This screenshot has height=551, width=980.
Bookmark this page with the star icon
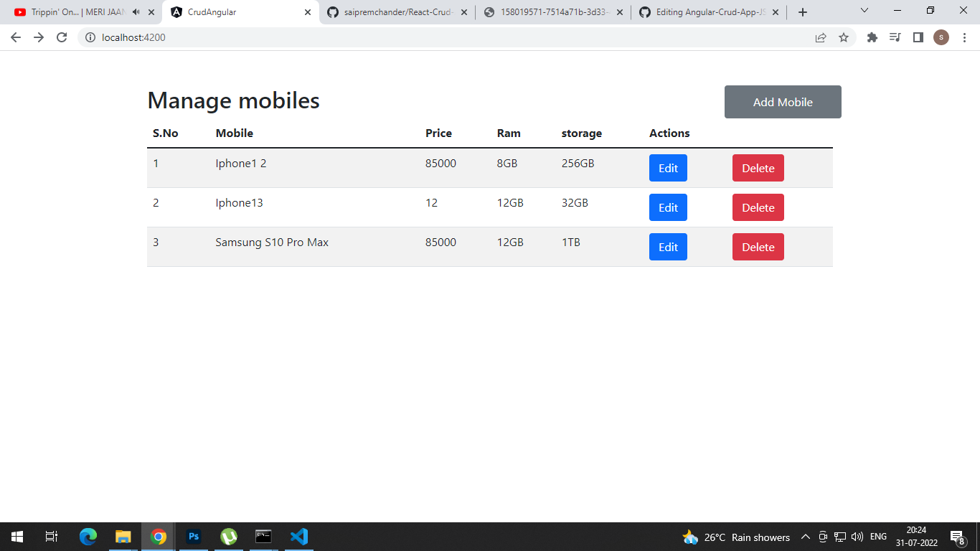[x=844, y=37]
